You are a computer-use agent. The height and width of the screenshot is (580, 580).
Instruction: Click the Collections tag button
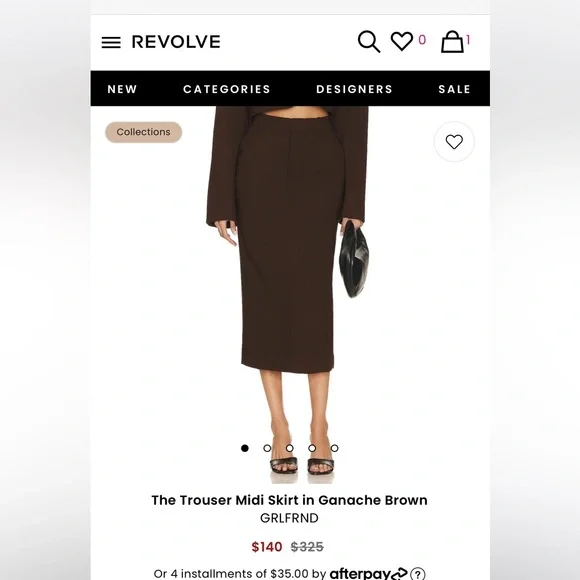pos(144,132)
